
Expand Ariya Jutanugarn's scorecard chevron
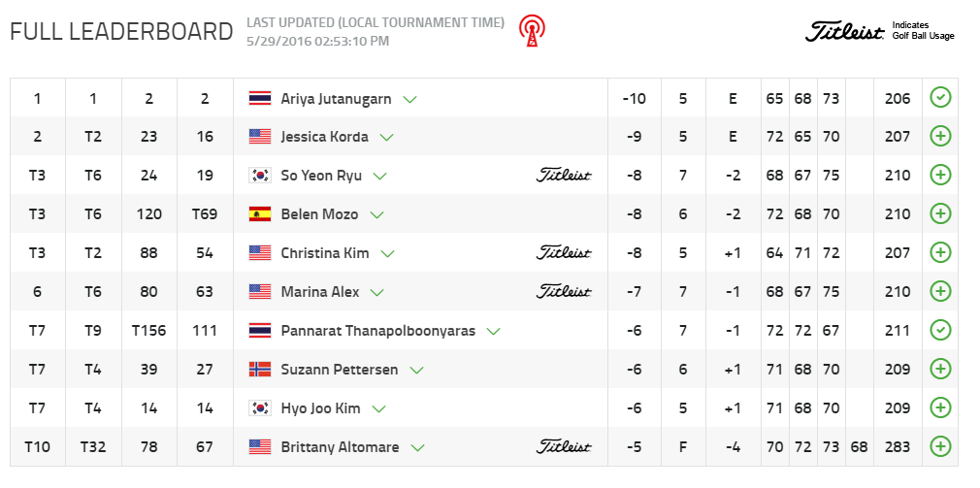[410, 99]
